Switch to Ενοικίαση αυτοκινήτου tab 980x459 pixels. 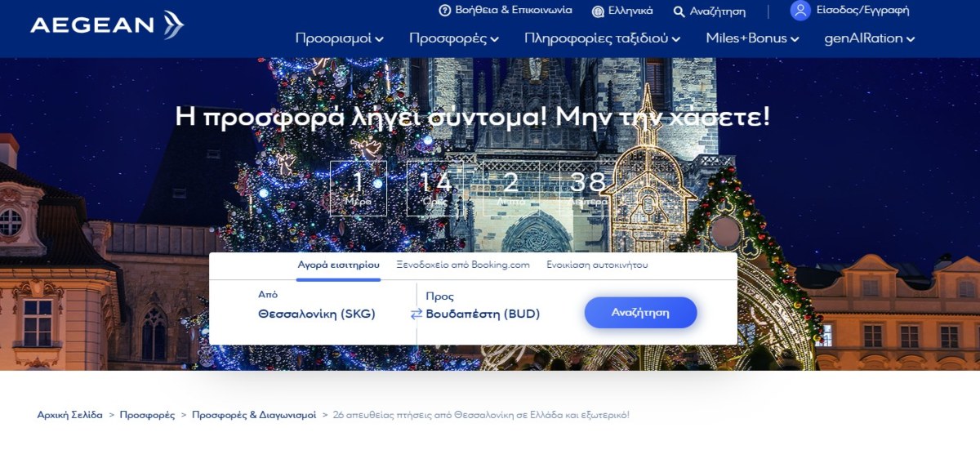click(598, 265)
